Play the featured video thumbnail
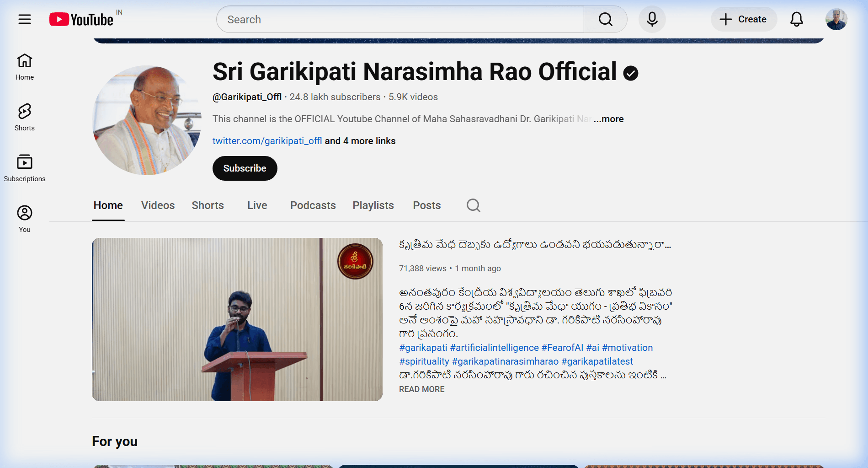 click(x=237, y=319)
